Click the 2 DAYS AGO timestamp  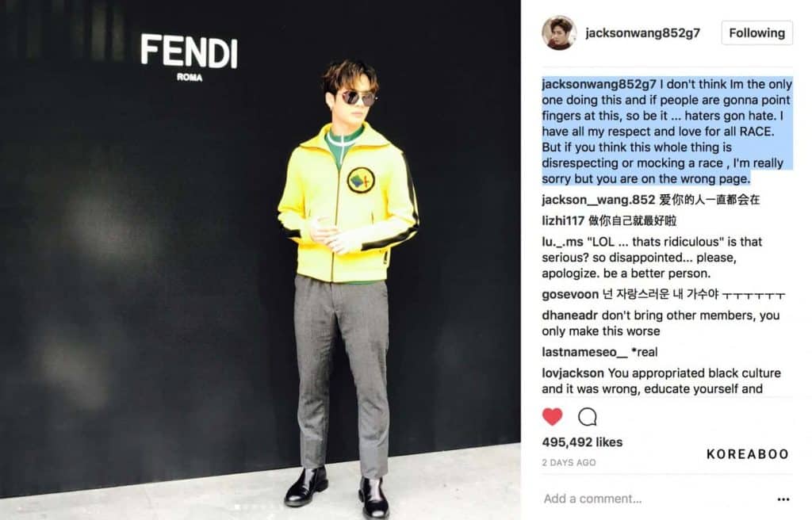[569, 462]
